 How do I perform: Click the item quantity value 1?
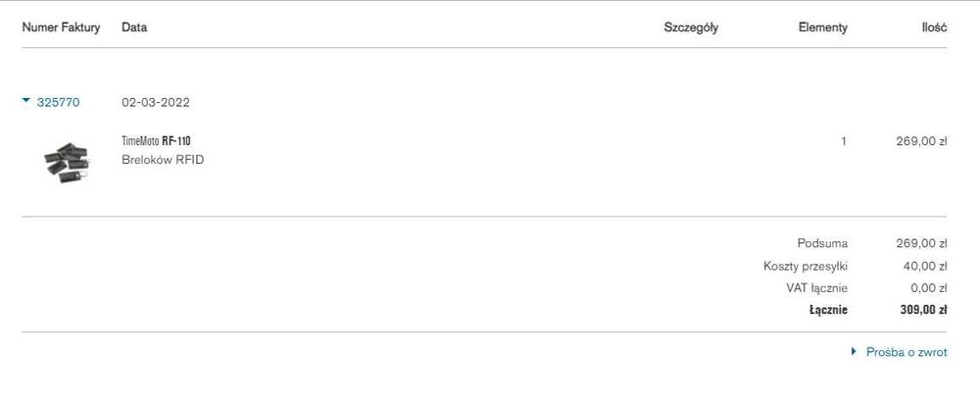tap(843, 141)
